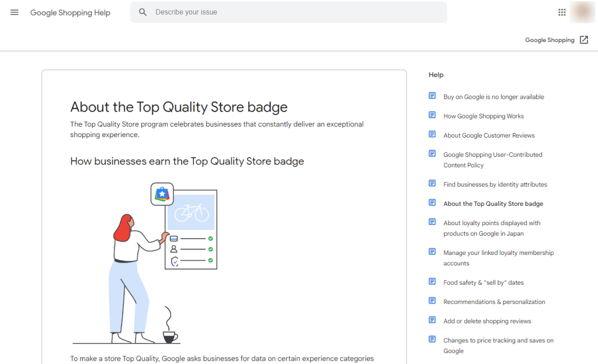Viewport: 598px width, 364px height.
Task: Open About Google Customer Reviews article
Action: (489, 135)
